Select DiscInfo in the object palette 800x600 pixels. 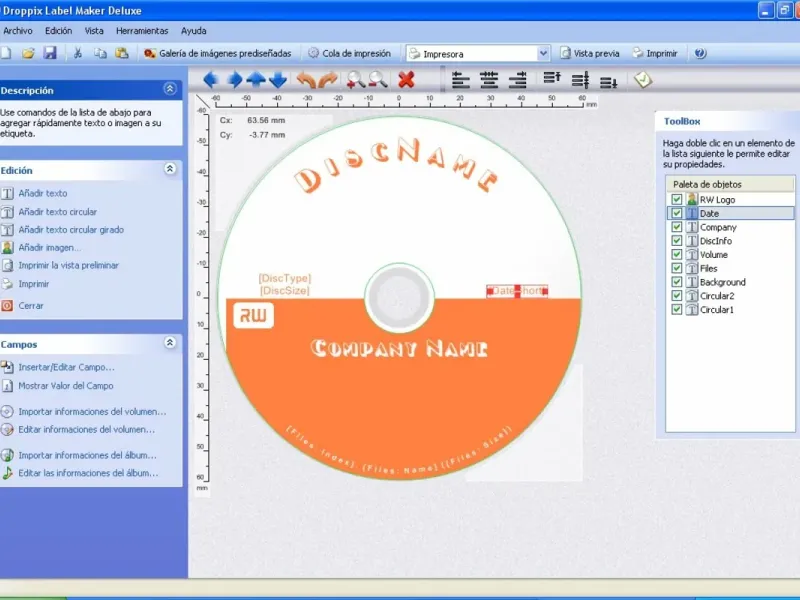point(715,241)
